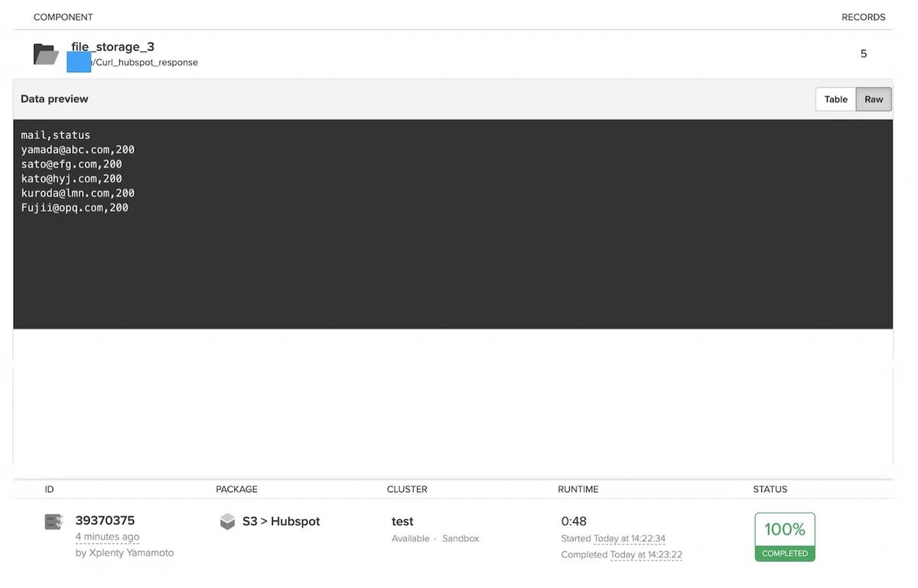Click the COMPONENT column header
The image size is (918, 588).
[x=63, y=17]
